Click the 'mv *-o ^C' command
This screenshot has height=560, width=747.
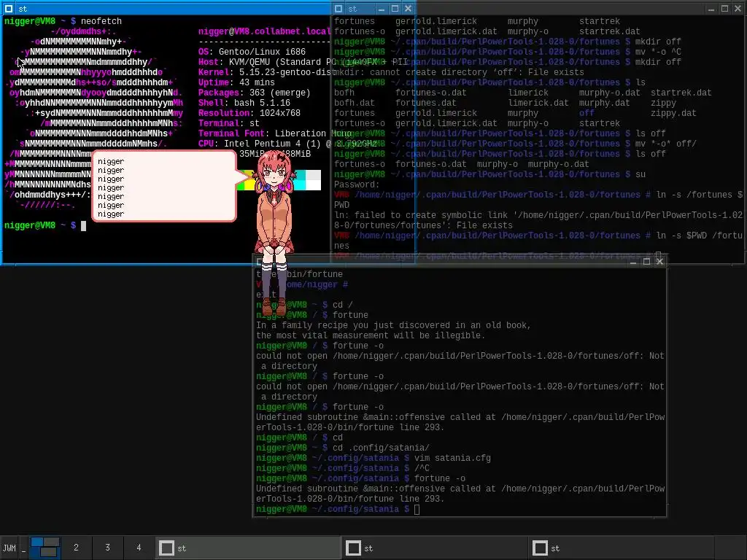point(659,52)
